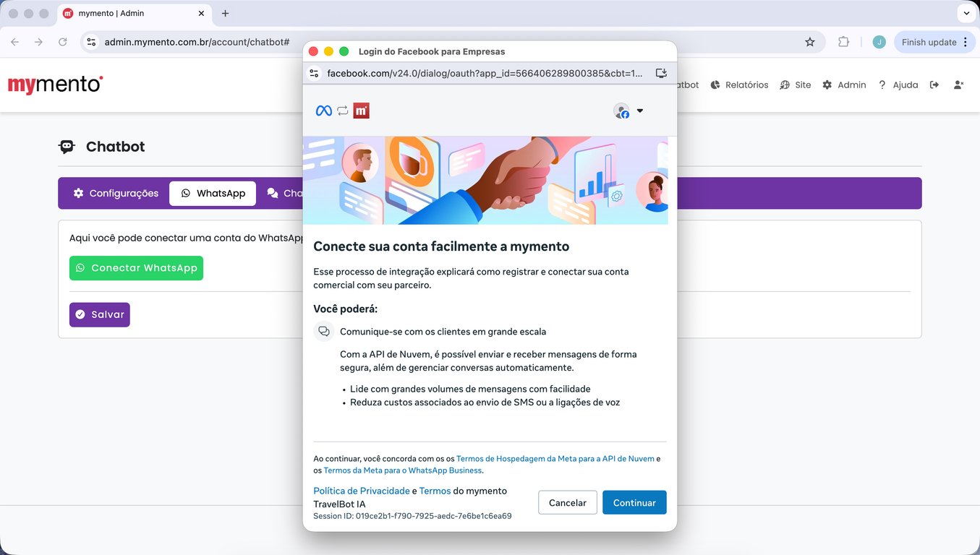Open the Política de Privacidade link
The height and width of the screenshot is (555, 980).
click(x=362, y=491)
